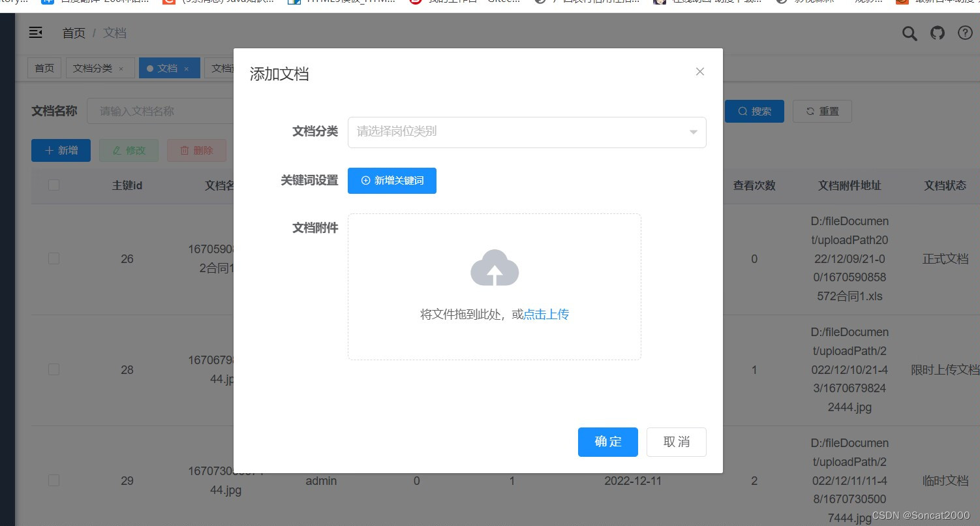Click the 新增关键词 button
The width and height of the screenshot is (980, 526).
(392, 181)
